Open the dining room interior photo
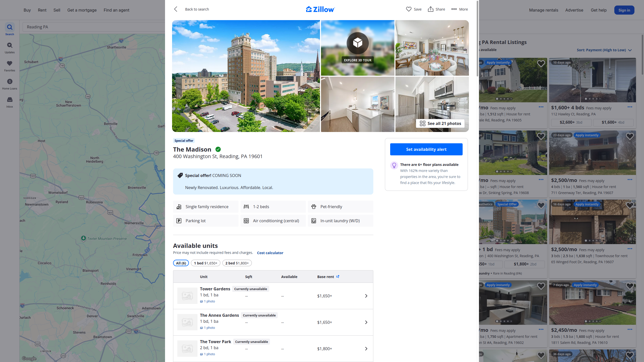644x362 pixels. click(432, 48)
